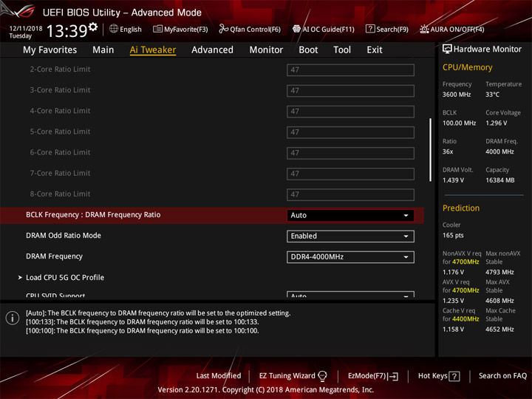Select DRAM Frequency label
Image resolution: width=532 pixels, height=399 pixels.
[x=54, y=256]
